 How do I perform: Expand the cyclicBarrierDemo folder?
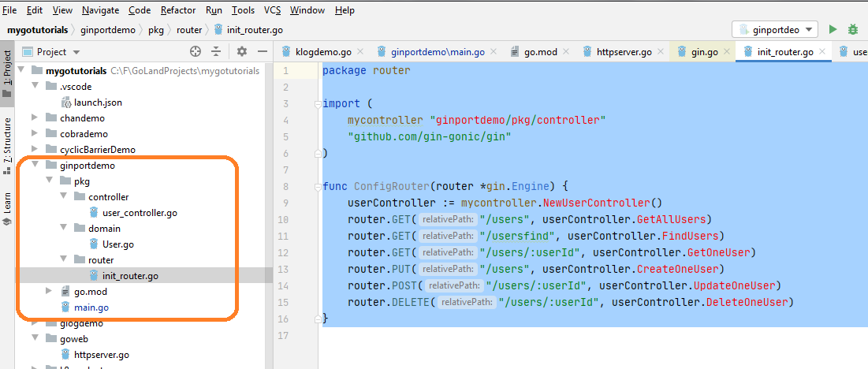[35, 149]
